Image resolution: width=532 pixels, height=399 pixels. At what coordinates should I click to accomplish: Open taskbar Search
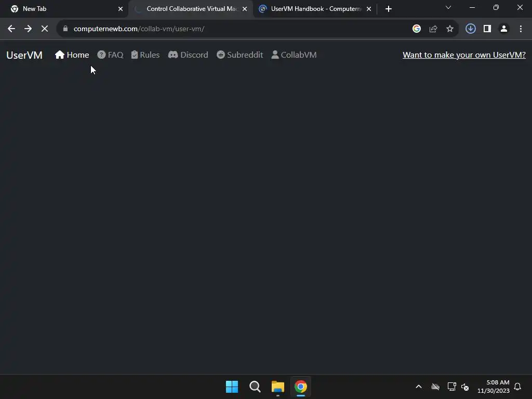pyautogui.click(x=255, y=387)
